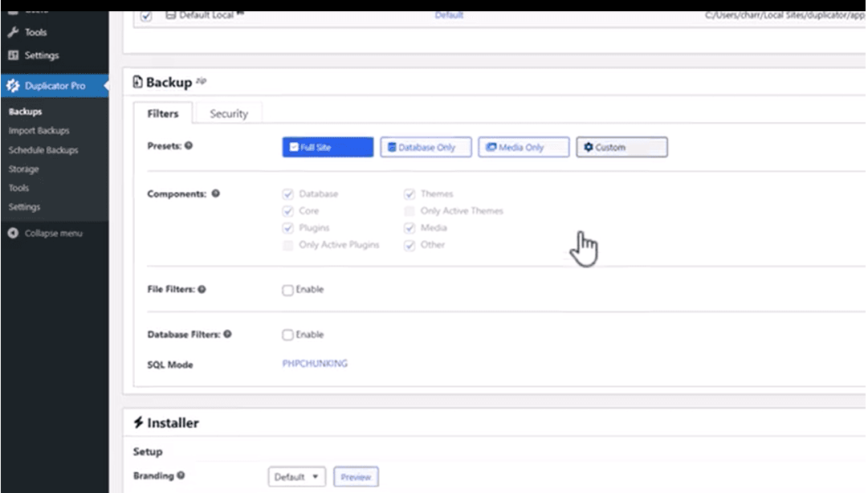Enable the File Filters checkbox
The height and width of the screenshot is (493, 868).
click(287, 290)
